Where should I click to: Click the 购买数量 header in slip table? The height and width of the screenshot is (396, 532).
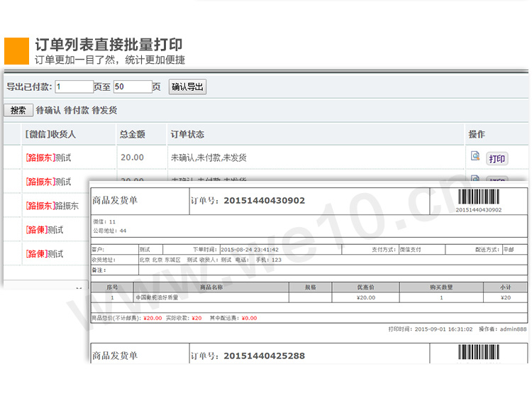(x=441, y=287)
